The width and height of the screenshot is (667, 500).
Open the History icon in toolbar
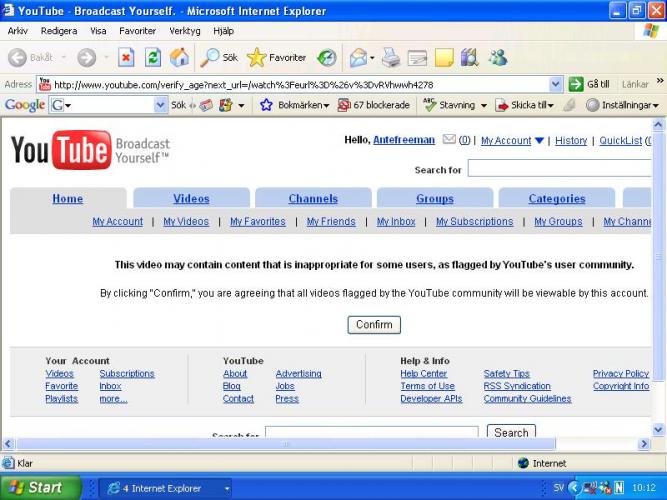[x=326, y=57]
